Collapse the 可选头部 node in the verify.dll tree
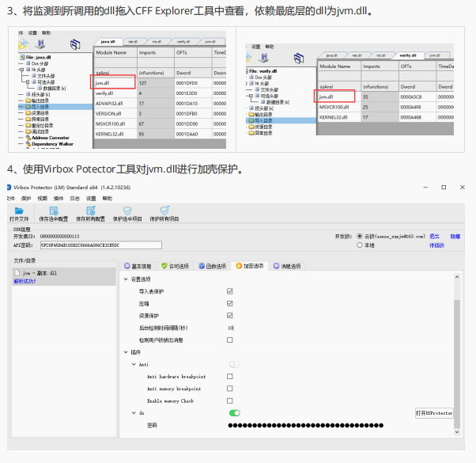This screenshot has height=463, width=476. click(251, 96)
